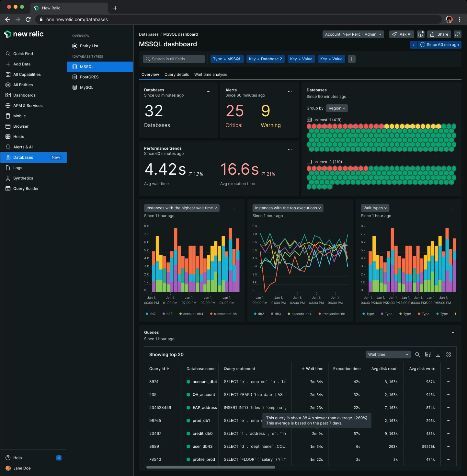Screen dimensions: 467x476
Task: Expand the Wait types chart dropdown
Action: 375,208
